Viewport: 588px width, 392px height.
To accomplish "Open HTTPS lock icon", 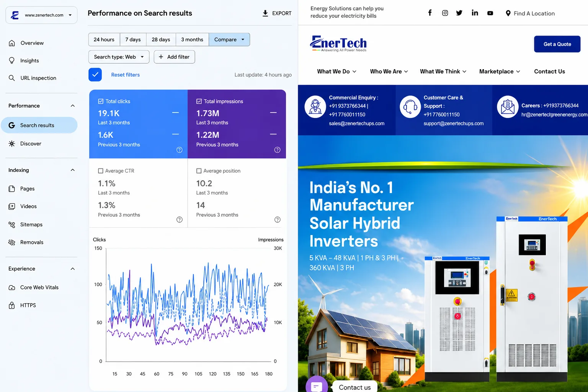I will tap(12, 305).
